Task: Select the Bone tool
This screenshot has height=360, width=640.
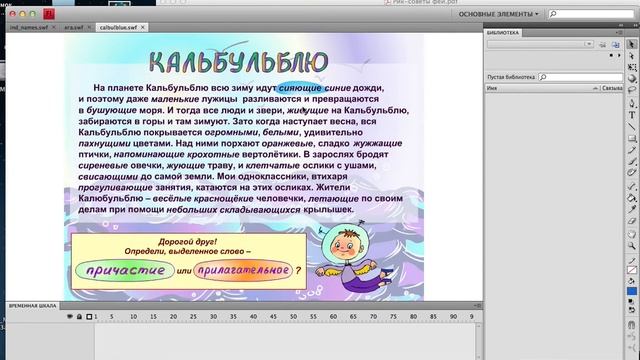Action: 631,186
